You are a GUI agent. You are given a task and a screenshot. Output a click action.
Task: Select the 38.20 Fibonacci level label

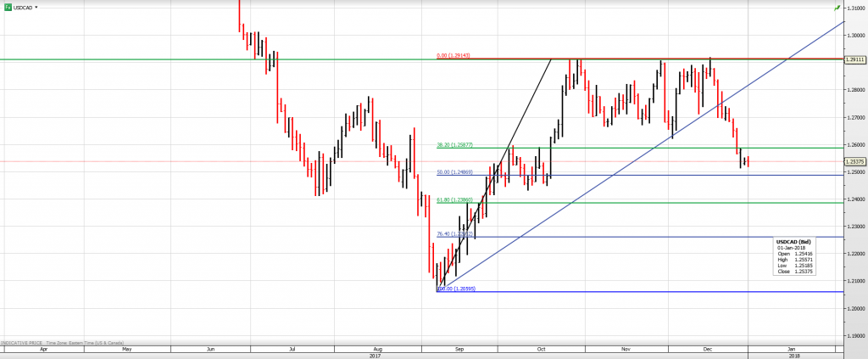454,145
